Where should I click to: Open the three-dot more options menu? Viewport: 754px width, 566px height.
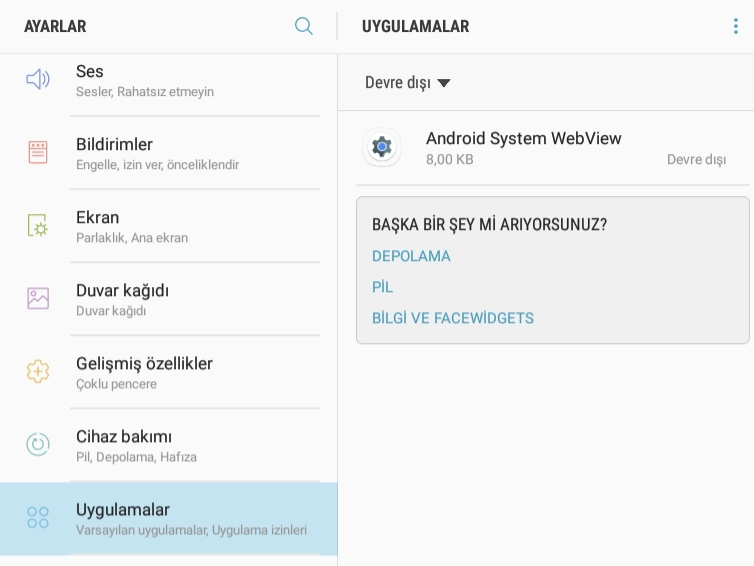pyautogui.click(x=735, y=26)
